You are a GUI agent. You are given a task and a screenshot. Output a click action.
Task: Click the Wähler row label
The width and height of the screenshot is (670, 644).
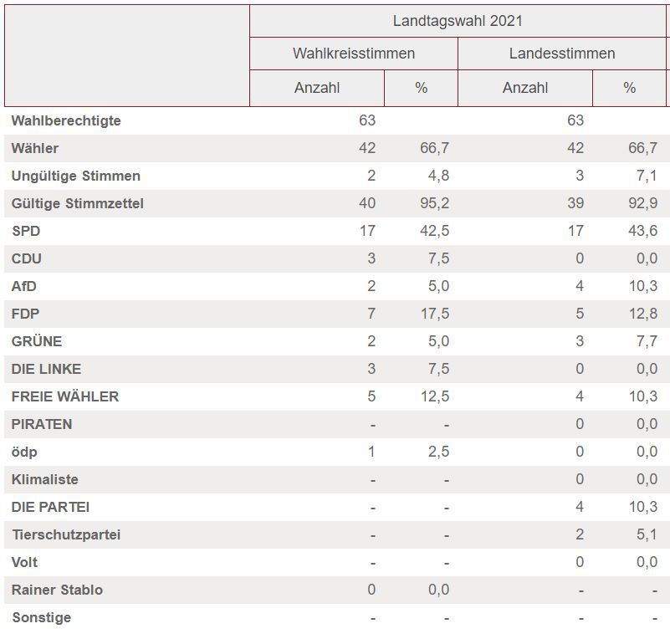click(x=35, y=148)
